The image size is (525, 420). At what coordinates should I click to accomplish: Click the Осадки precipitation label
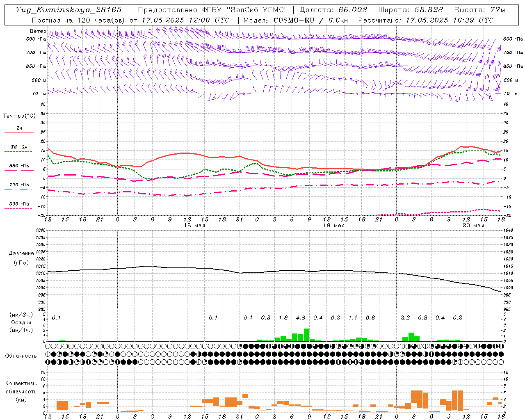(21, 322)
